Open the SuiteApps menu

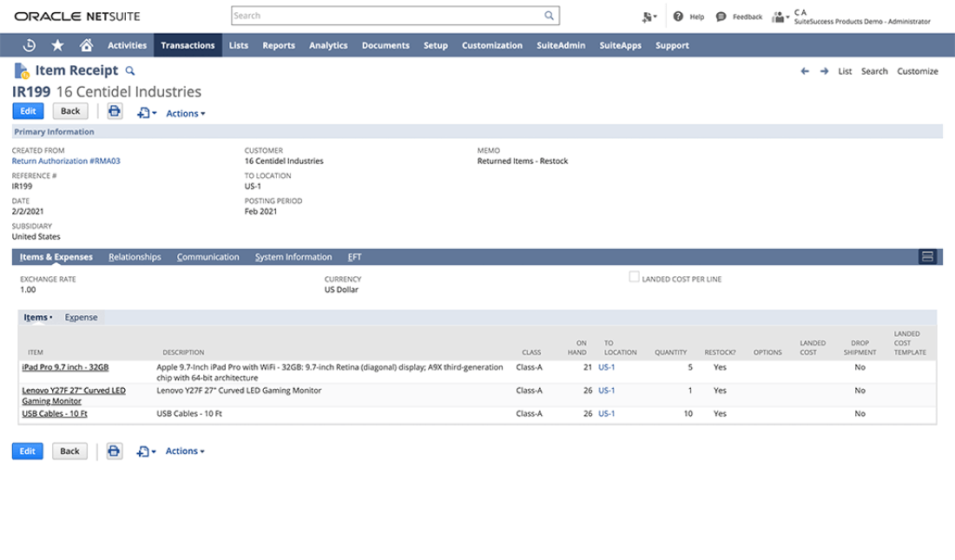tap(620, 45)
